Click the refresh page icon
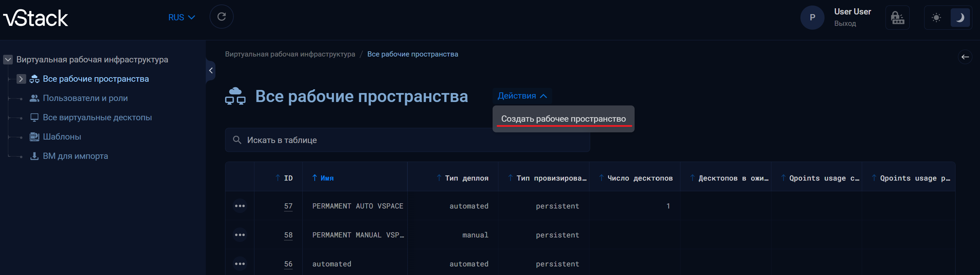980x275 pixels. pos(221,17)
